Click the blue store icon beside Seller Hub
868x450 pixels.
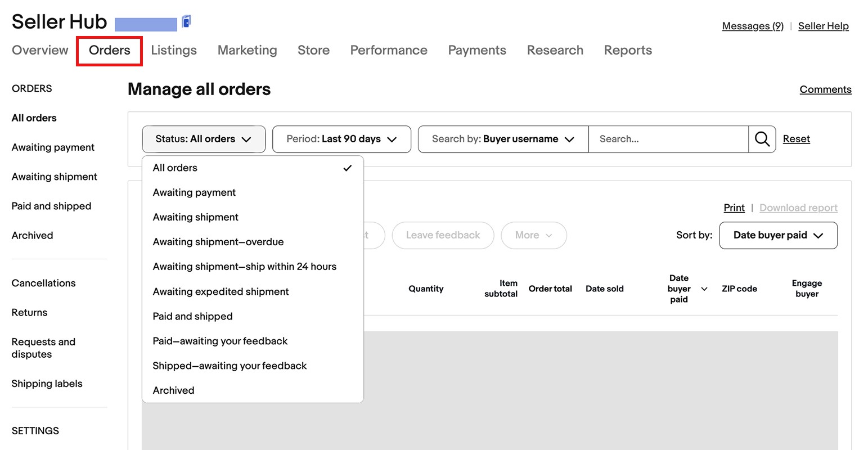pyautogui.click(x=186, y=22)
